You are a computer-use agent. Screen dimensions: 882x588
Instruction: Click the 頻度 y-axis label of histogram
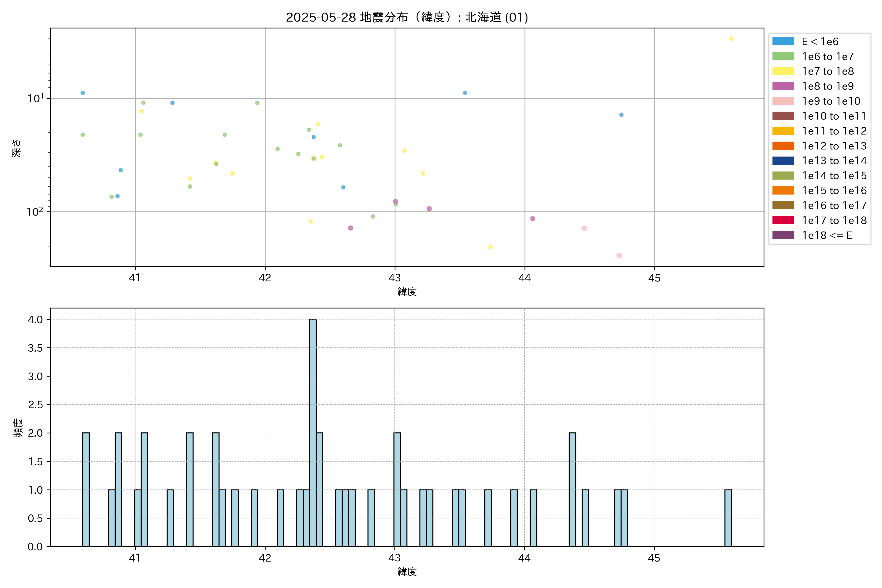click(x=18, y=428)
